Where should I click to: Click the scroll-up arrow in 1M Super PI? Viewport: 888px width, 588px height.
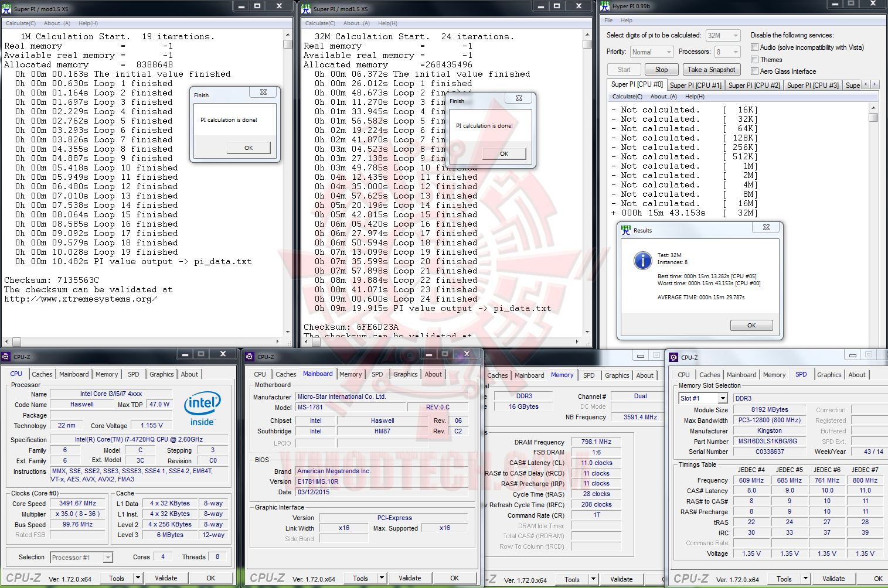point(287,34)
